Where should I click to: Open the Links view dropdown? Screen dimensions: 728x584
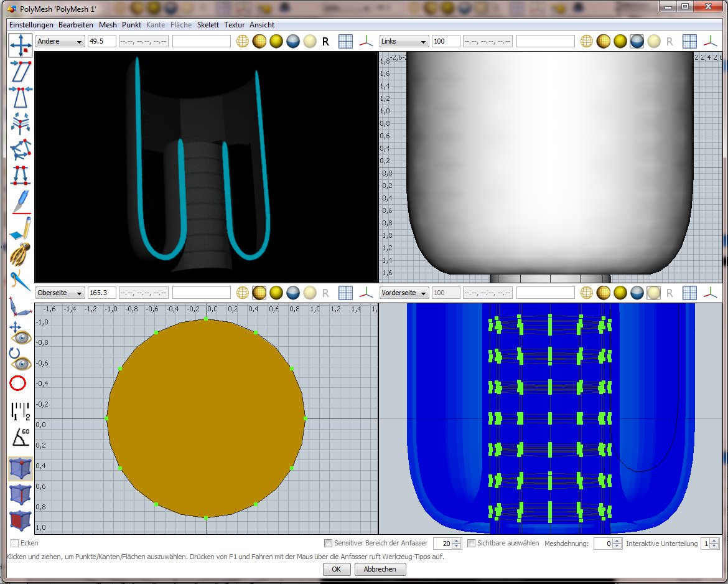tap(404, 41)
